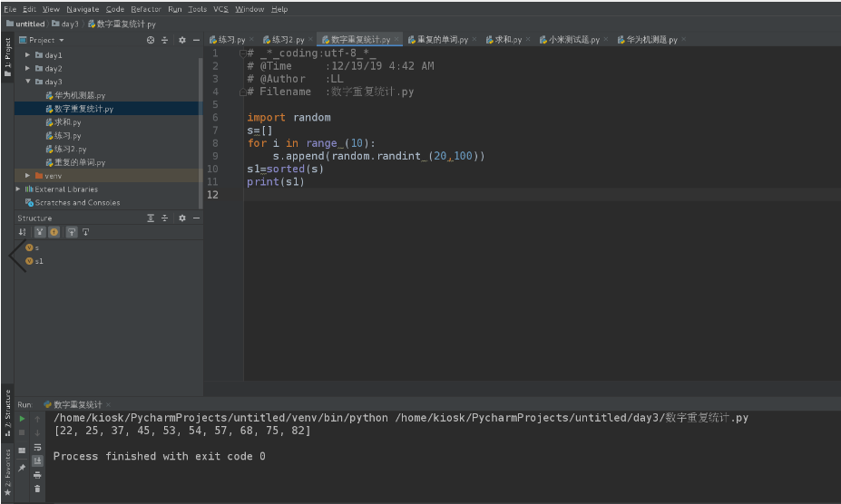841x504 pixels.
Task: Click the up-arrow stack trace icon in Run panel
Action: [x=37, y=419]
